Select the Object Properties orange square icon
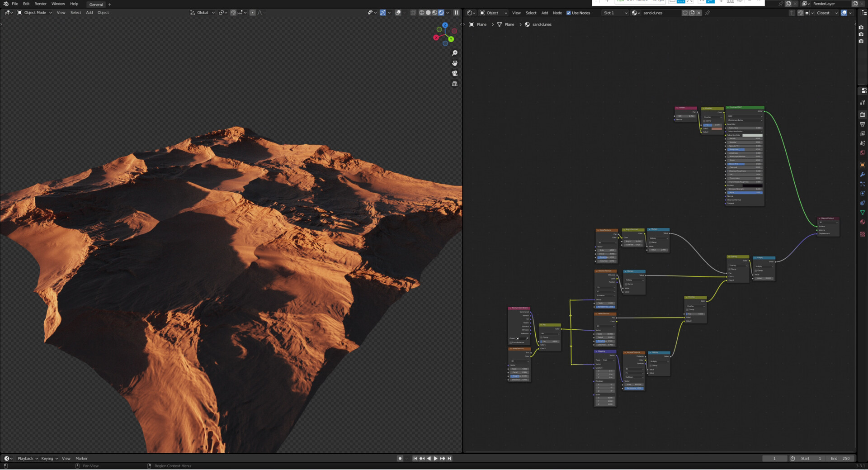The width and height of the screenshot is (868, 470). point(863,165)
